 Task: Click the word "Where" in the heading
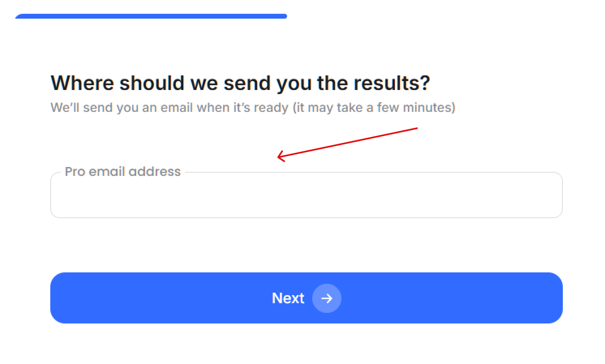[82, 83]
